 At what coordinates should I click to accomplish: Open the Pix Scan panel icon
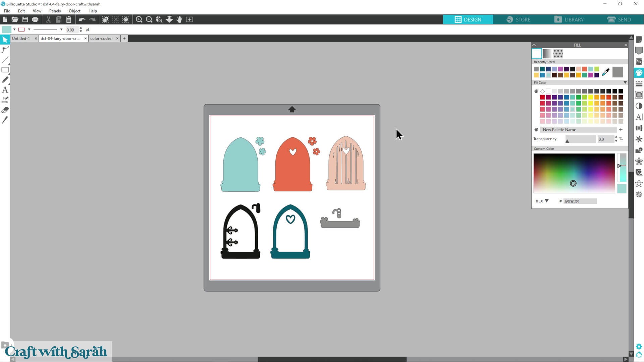(x=639, y=62)
